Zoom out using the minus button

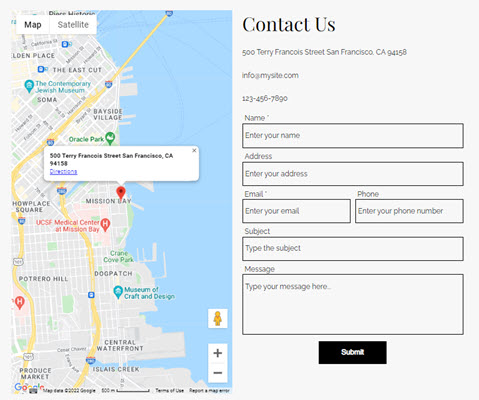218,373
